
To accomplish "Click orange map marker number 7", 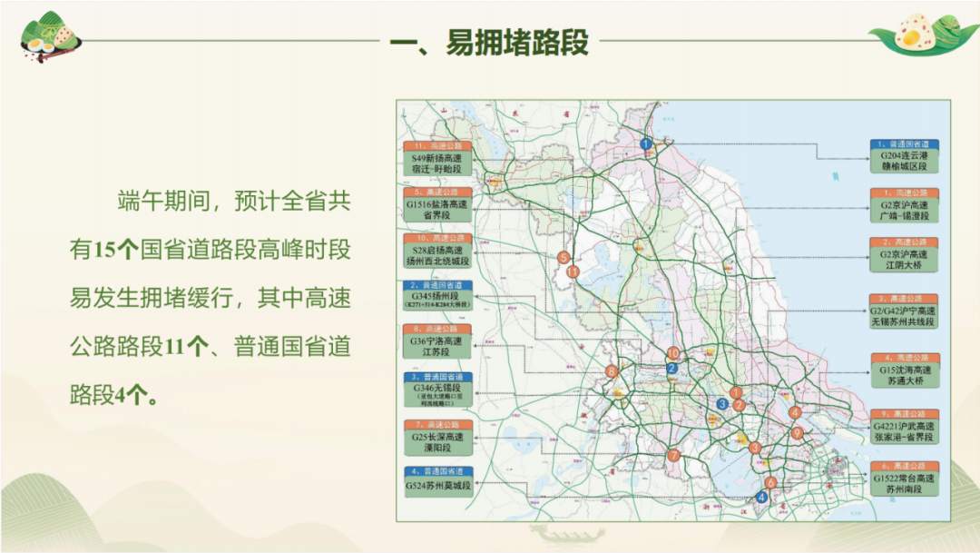I will (x=673, y=456).
